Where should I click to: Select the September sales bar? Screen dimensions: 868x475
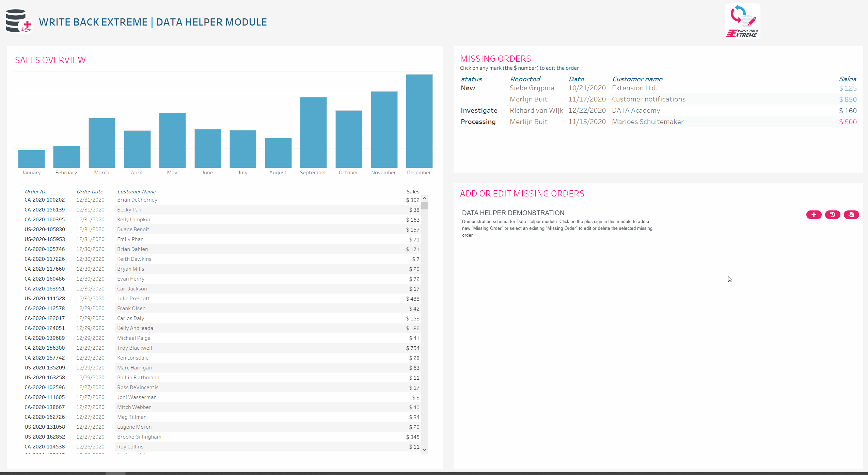pyautogui.click(x=313, y=133)
